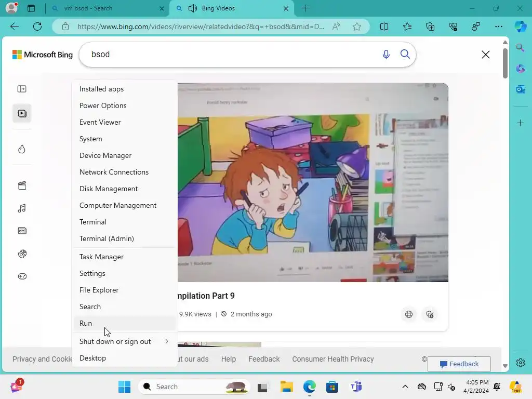Open the browser profile avatar
This screenshot has height=399, width=532.
point(12,8)
